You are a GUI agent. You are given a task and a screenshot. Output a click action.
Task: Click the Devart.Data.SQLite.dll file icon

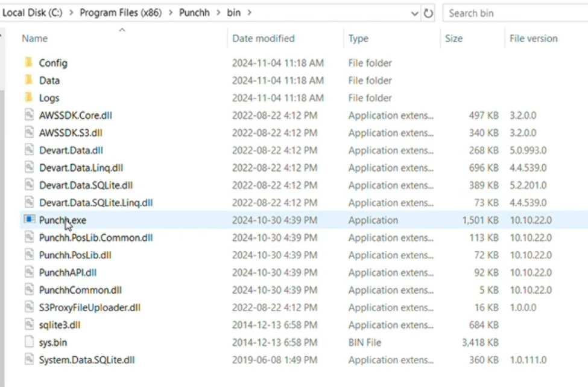(30, 184)
